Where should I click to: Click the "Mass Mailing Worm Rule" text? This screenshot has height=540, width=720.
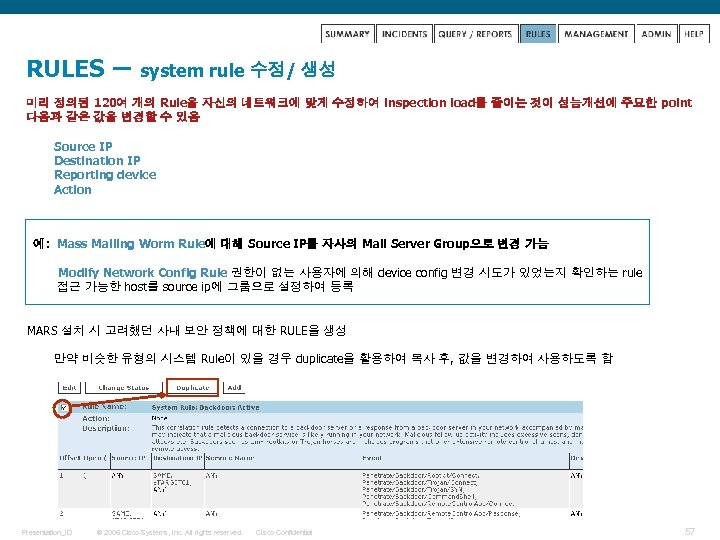coord(131,243)
